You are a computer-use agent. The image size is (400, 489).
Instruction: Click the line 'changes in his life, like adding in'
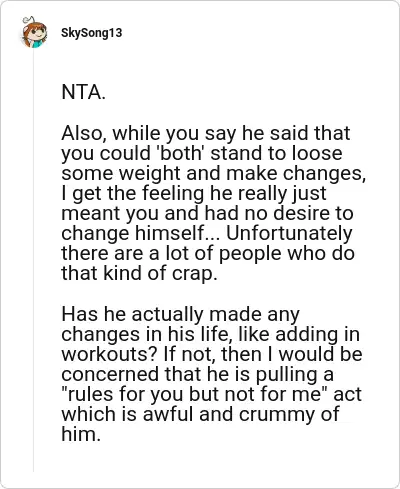pyautogui.click(x=211, y=334)
